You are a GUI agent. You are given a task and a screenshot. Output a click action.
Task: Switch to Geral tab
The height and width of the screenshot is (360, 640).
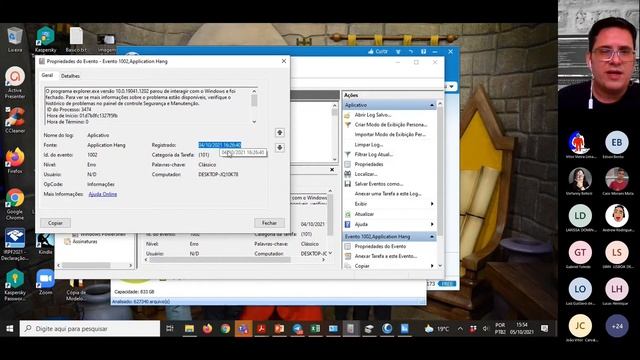[x=47, y=76]
